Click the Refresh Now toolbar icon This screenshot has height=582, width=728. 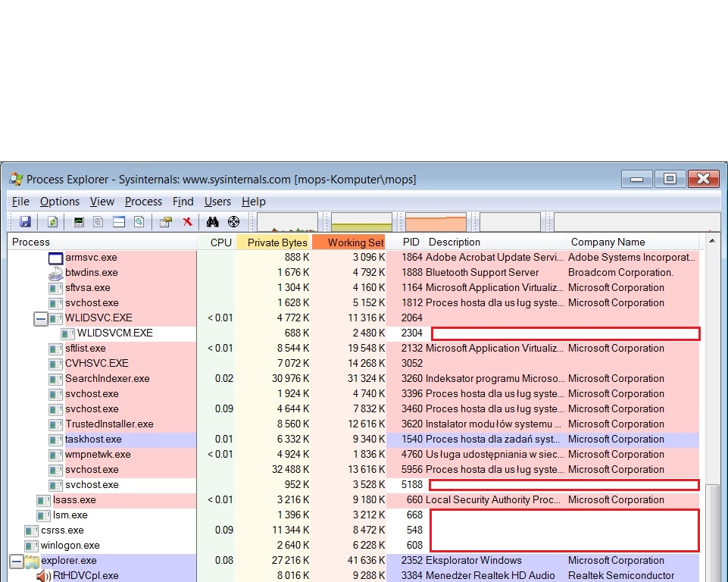point(53,221)
